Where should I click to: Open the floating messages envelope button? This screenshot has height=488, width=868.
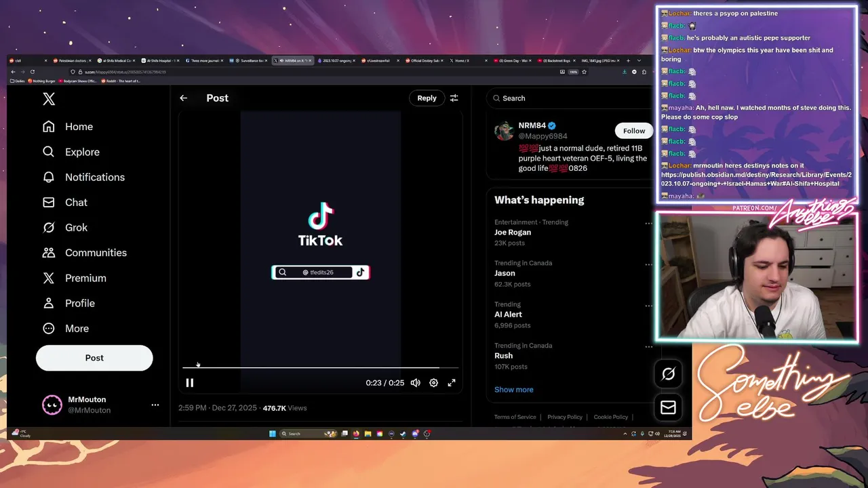coord(668,407)
